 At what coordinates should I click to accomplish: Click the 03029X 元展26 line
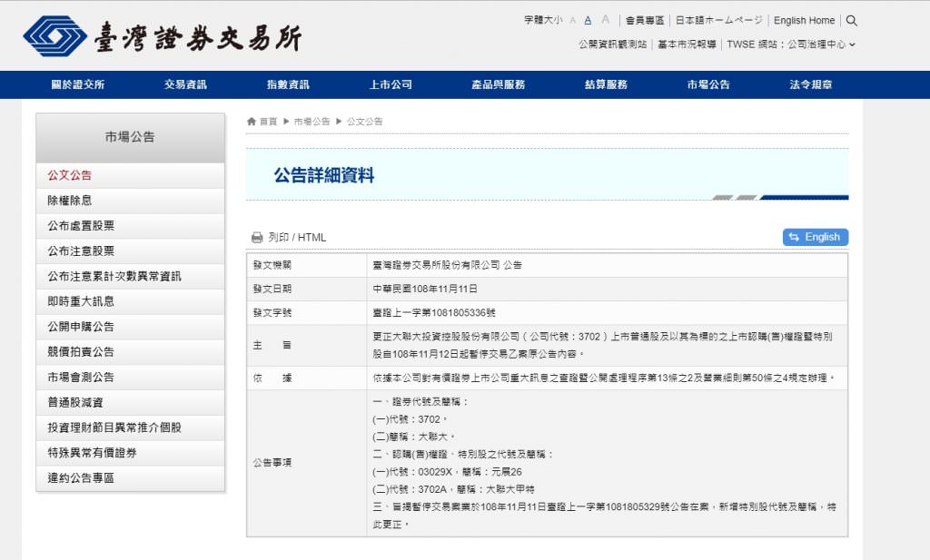point(447,472)
